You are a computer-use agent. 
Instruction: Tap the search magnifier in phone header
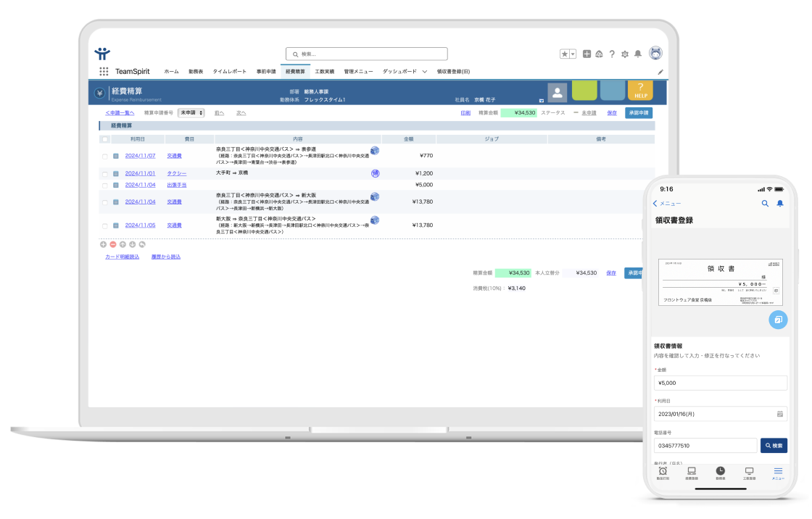click(x=765, y=204)
